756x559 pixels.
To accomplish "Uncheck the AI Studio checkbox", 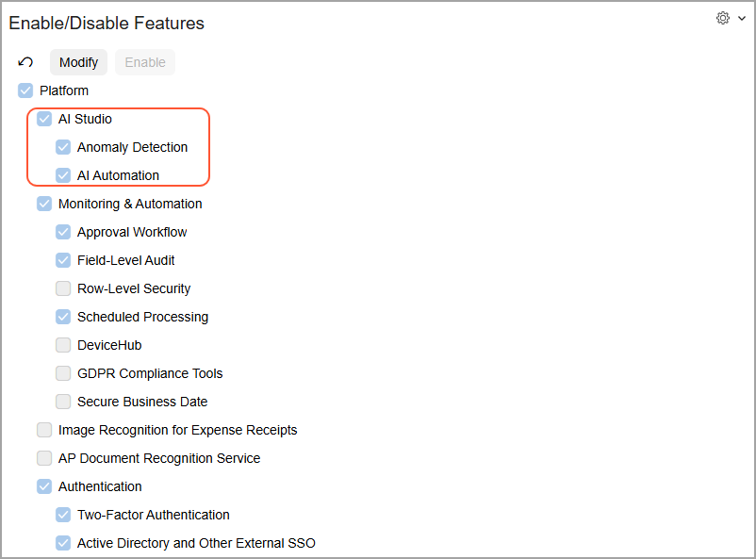I will pyautogui.click(x=44, y=119).
